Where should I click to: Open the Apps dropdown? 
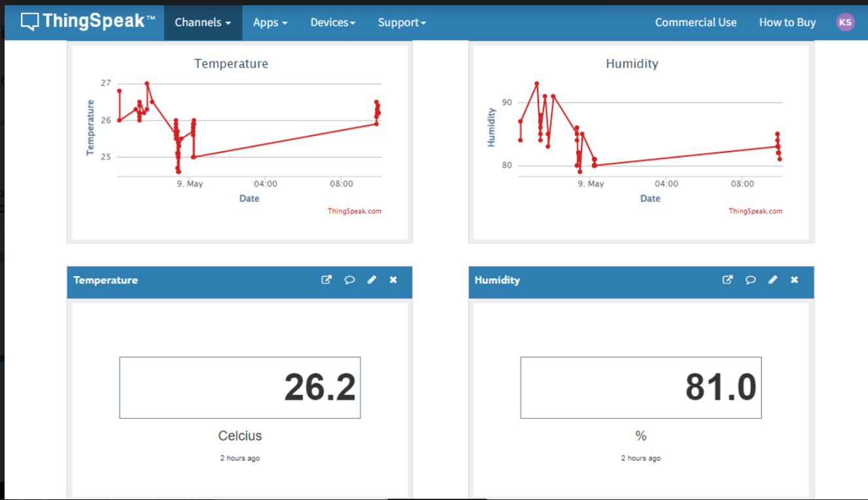click(x=270, y=22)
